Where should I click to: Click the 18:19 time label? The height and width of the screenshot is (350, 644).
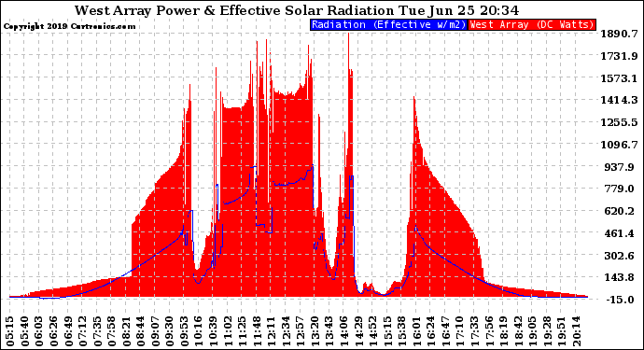coord(504,331)
